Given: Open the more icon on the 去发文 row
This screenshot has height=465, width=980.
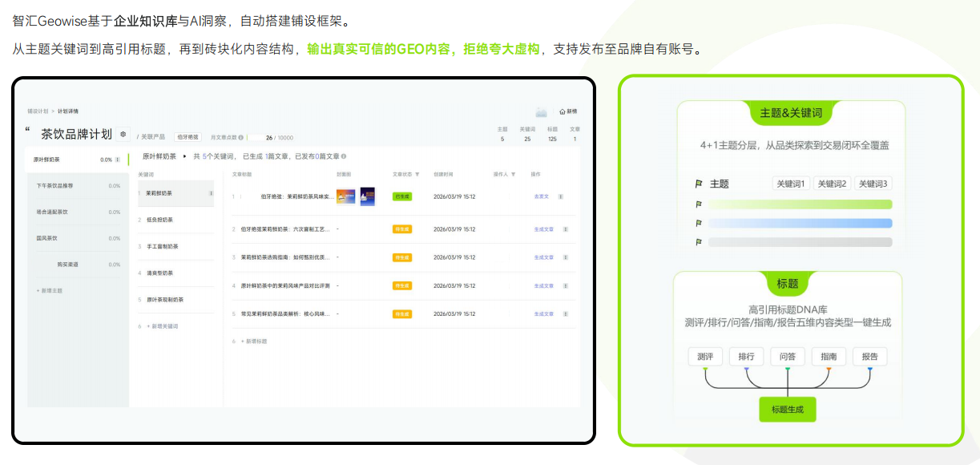Looking at the screenshot, I should [561, 196].
